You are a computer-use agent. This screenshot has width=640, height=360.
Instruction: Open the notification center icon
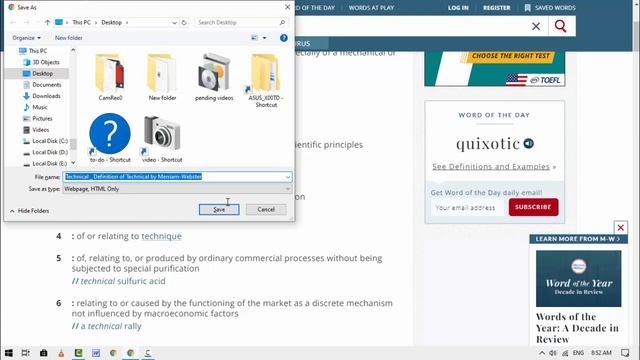[625, 353]
